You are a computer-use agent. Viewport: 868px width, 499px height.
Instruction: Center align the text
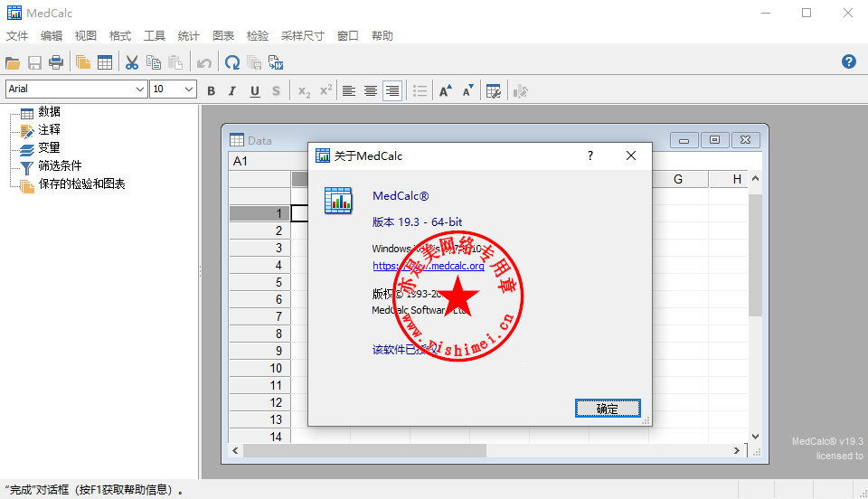tap(371, 91)
